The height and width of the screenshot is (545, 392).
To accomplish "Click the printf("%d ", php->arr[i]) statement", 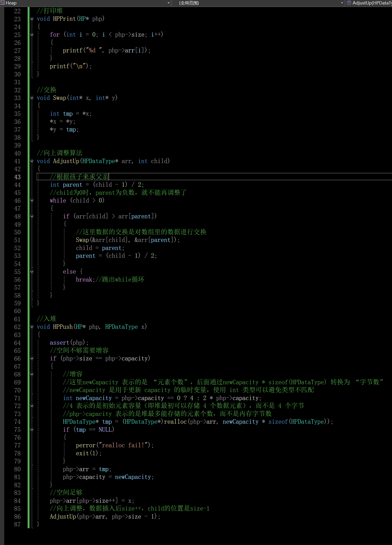I will pyautogui.click(x=107, y=51).
